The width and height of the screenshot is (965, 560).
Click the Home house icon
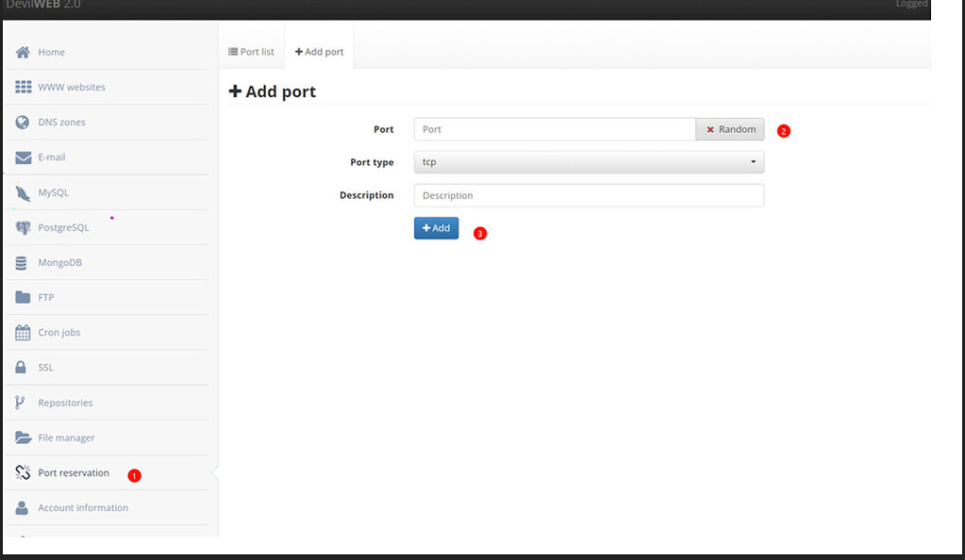point(23,52)
